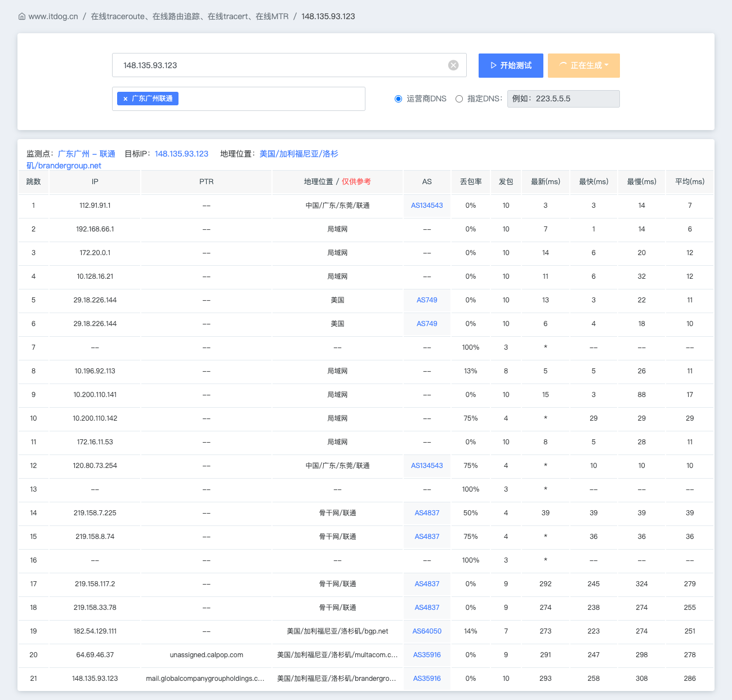This screenshot has width=732, height=700.
Task: Select IP 148.135.93.123 in the hop 21 row
Action: [x=95, y=679]
